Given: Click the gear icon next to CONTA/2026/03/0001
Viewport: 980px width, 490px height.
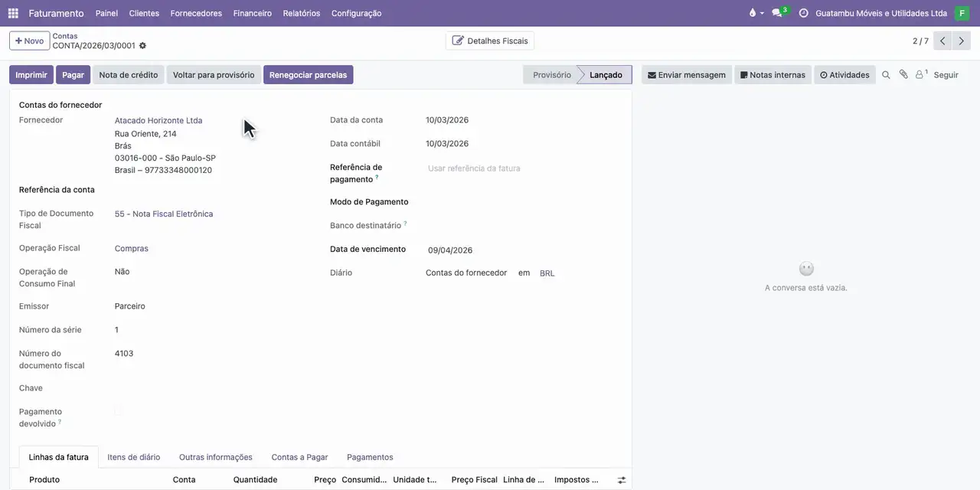Looking at the screenshot, I should (x=142, y=46).
